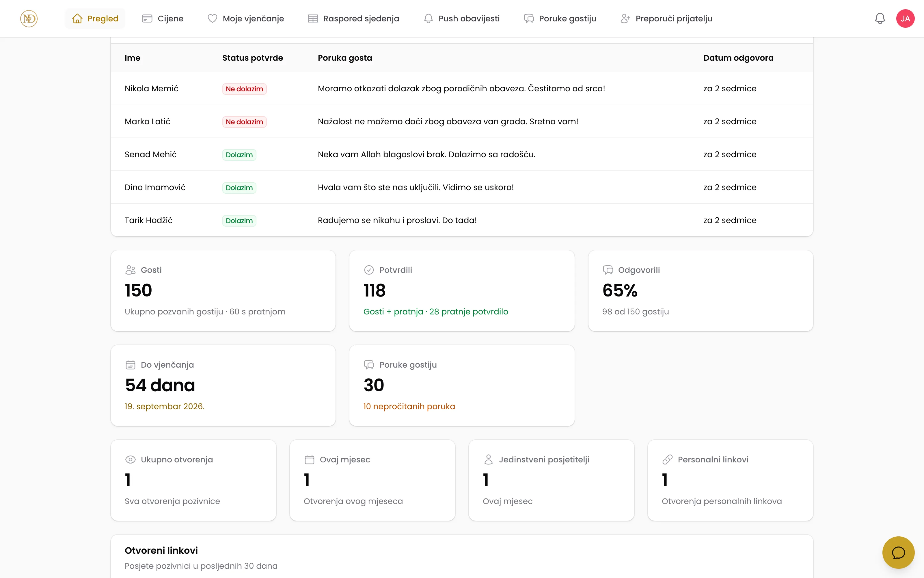924x578 pixels.
Task: Select the Tarik Hodžić row name
Action: point(148,220)
